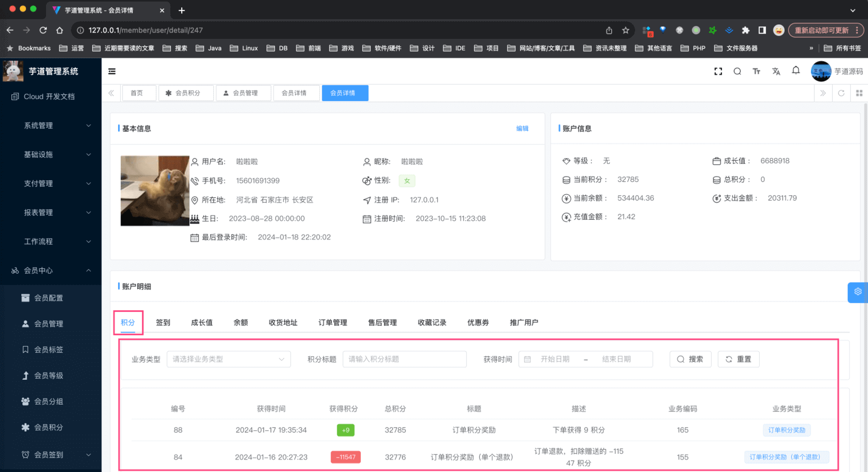
Task: Switch to the 订单管理 tab
Action: pyautogui.click(x=332, y=322)
